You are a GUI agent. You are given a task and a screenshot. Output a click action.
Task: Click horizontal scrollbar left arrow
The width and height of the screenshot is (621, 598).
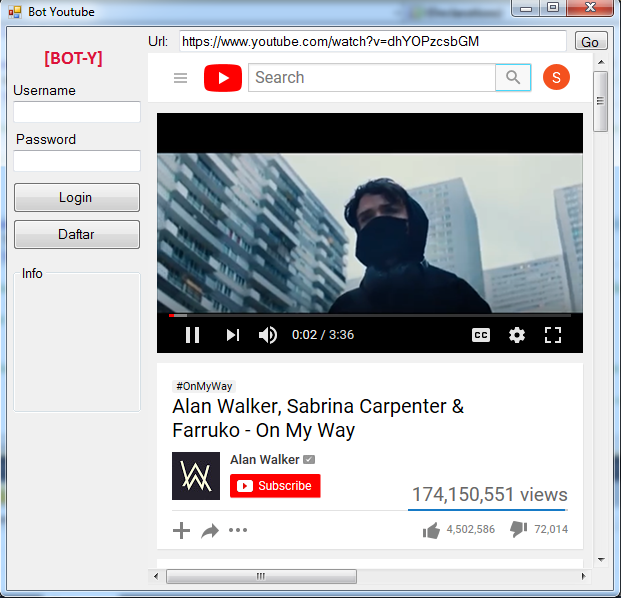[156, 576]
